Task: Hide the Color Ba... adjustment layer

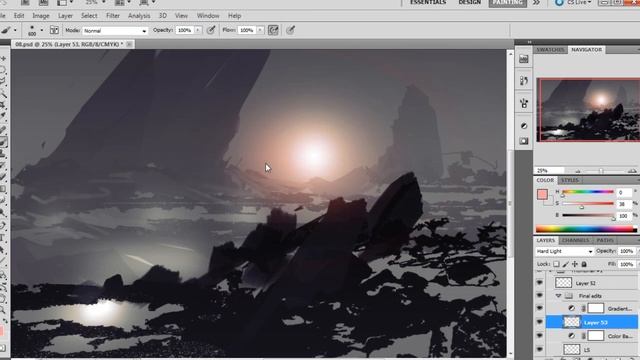Action: [x=540, y=336]
